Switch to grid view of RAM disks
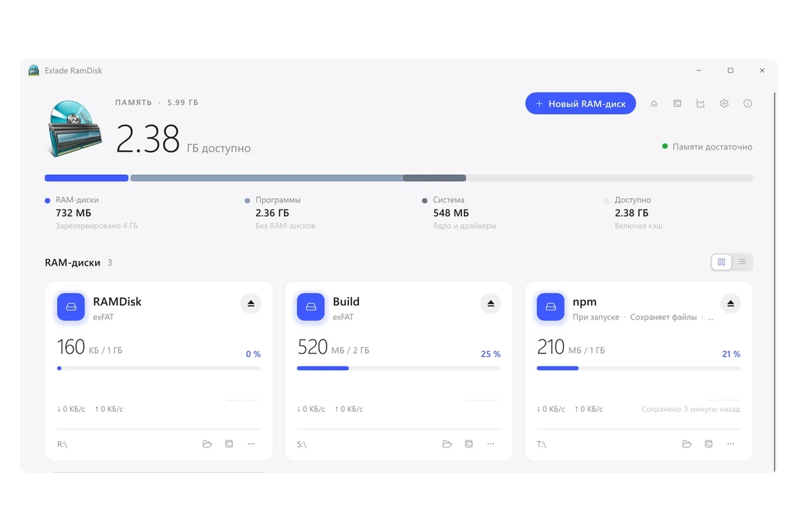 click(722, 262)
